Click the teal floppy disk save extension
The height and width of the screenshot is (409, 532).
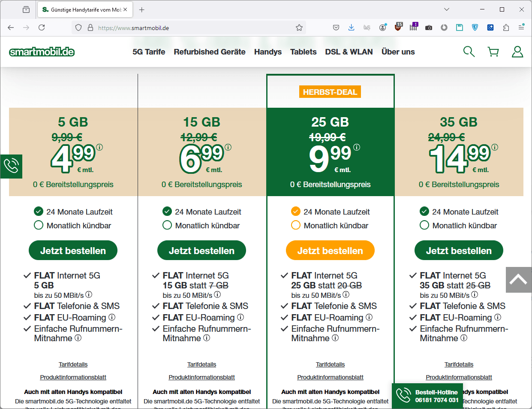coord(460,27)
